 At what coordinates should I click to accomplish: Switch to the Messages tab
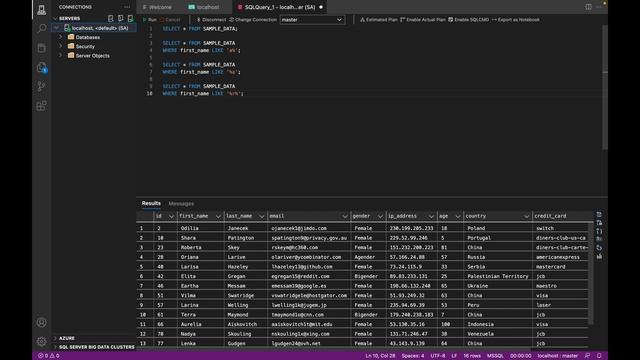(181, 203)
